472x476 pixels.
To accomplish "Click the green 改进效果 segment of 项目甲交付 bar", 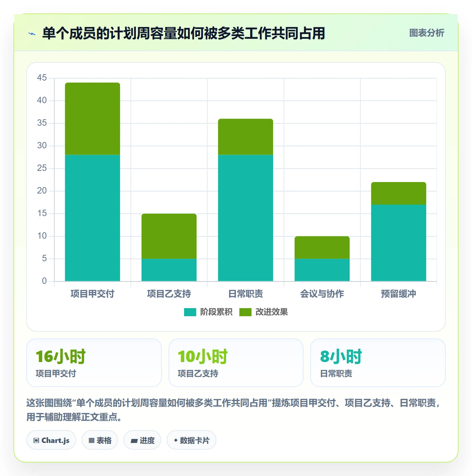I will [92, 119].
